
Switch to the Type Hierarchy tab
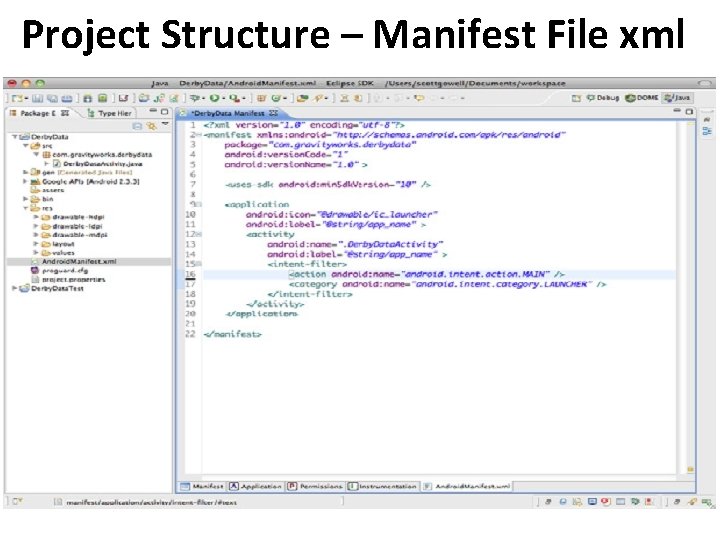110,113
